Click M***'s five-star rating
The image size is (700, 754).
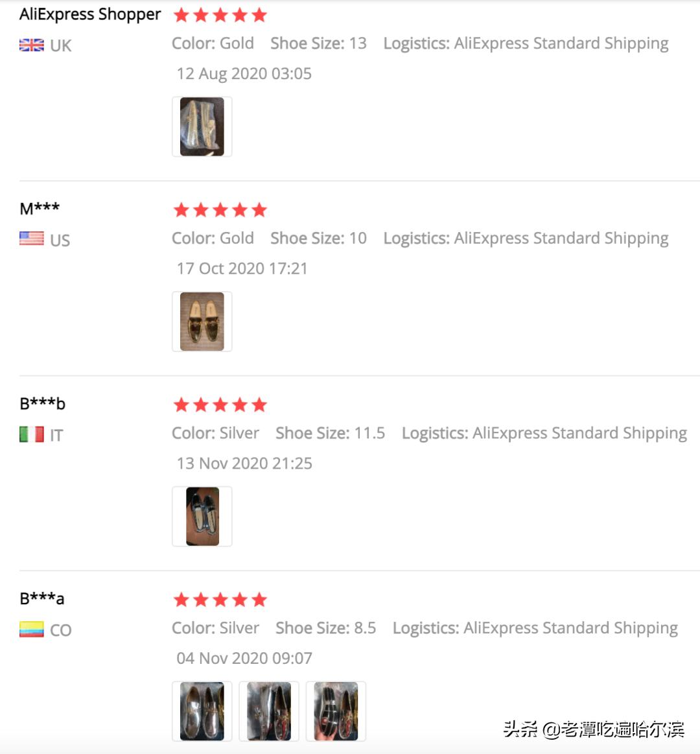[x=220, y=210]
